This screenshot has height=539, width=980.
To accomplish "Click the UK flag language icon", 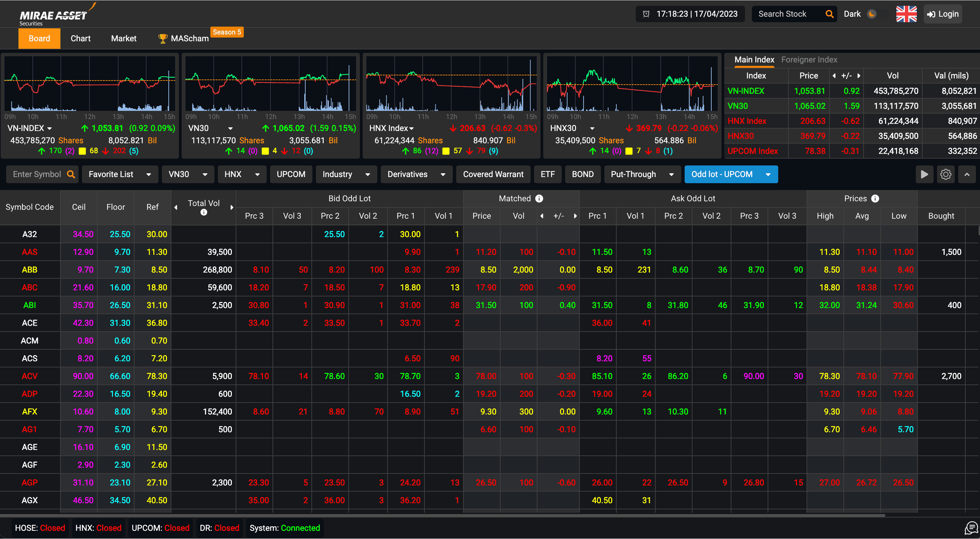I will [x=906, y=14].
